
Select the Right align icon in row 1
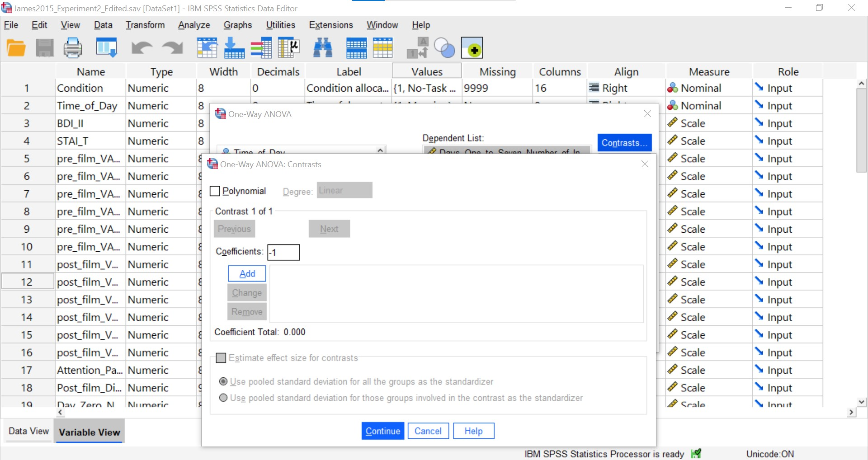pos(594,88)
